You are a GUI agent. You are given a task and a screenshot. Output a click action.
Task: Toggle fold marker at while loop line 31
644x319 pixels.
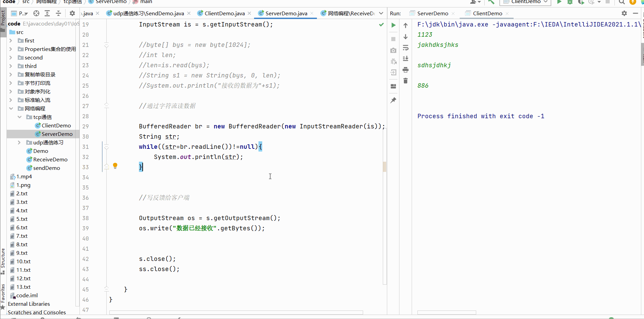106,147
